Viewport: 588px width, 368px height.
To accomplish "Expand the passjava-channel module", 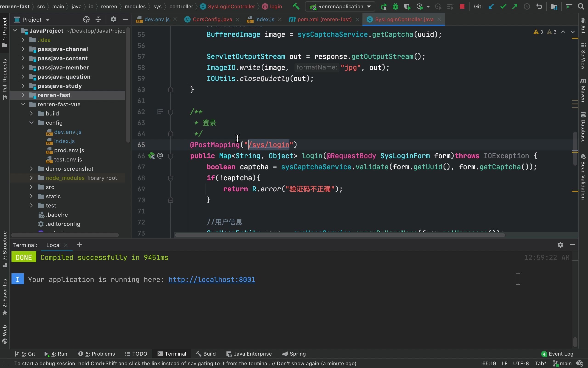I will click(23, 49).
